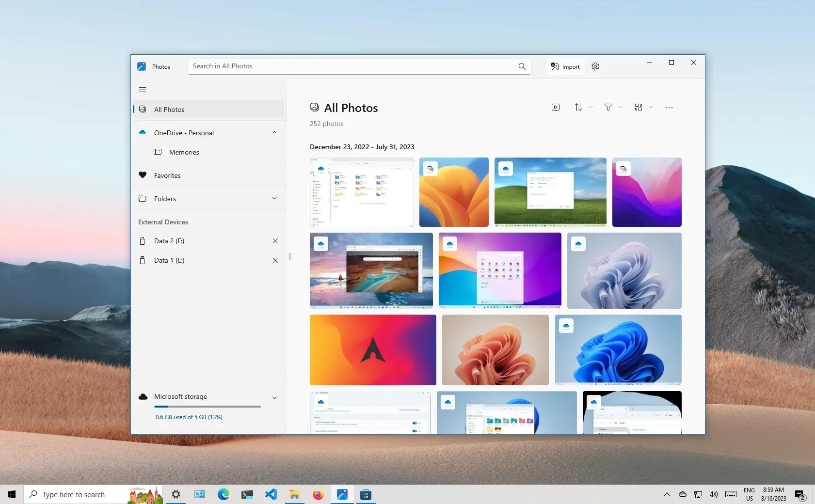Open Firefox from the taskbar
The image size is (815, 504).
(319, 495)
